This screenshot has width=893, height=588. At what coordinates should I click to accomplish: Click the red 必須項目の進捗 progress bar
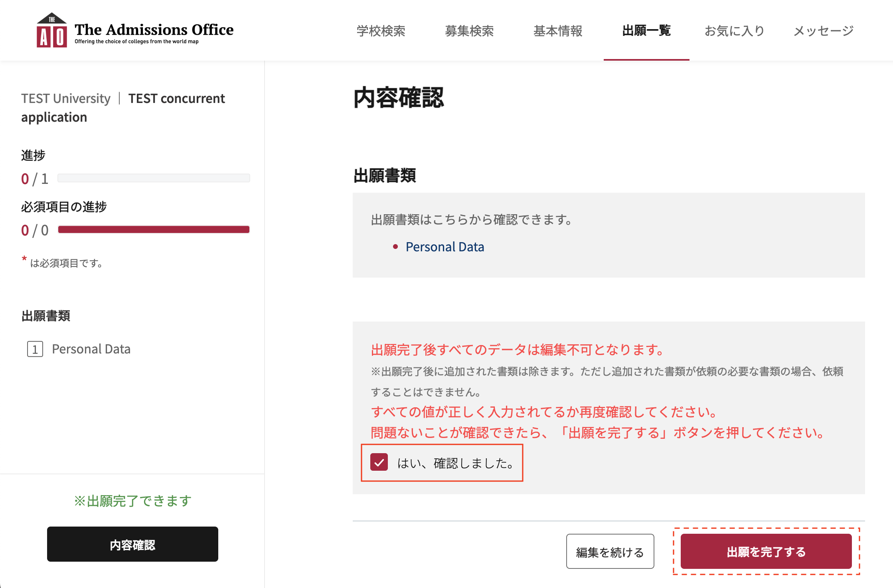coord(154,229)
